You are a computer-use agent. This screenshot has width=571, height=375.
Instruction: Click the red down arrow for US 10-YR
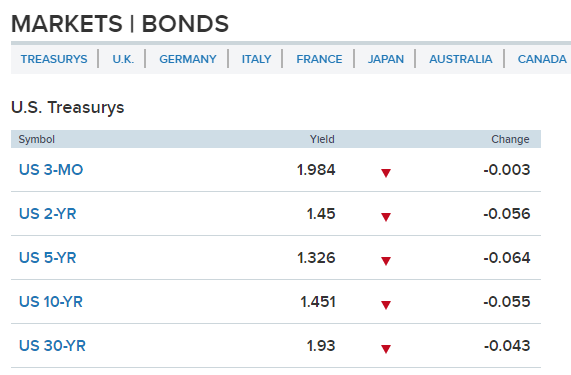[386, 304]
